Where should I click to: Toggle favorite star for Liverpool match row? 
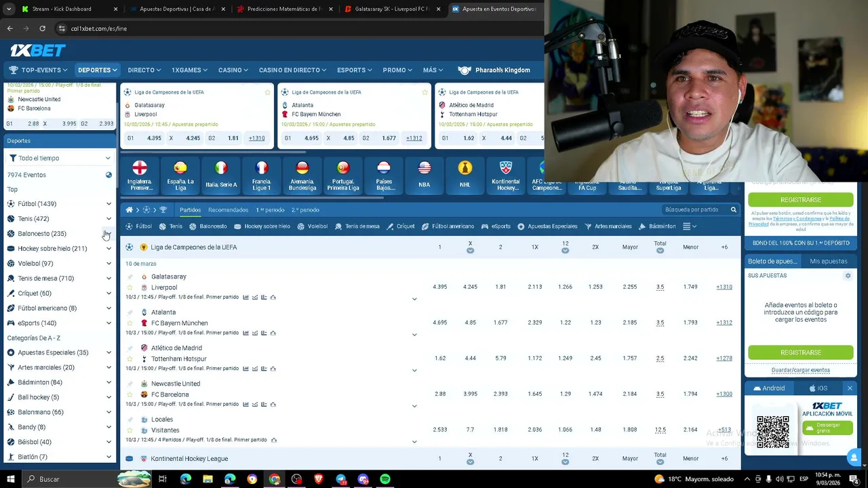click(x=130, y=287)
